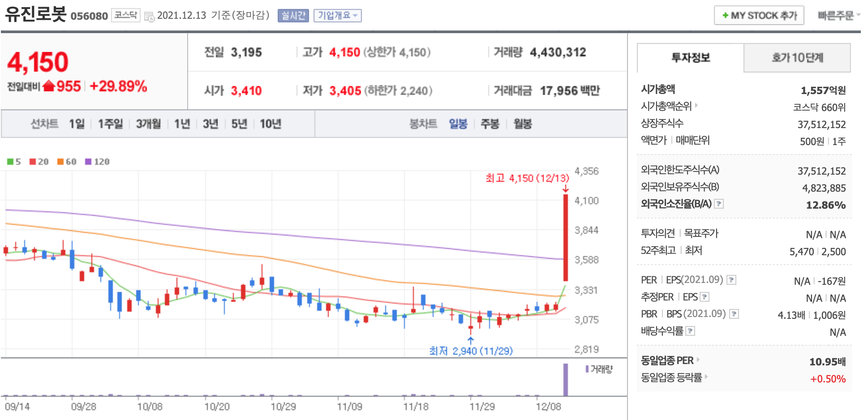Click the 전일 3,195 value

pyautogui.click(x=246, y=52)
